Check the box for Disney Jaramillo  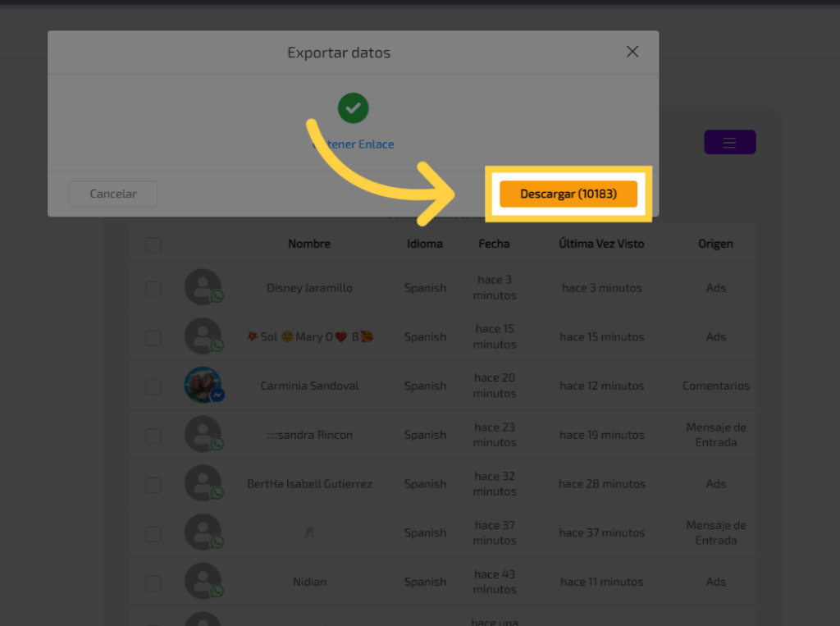[153, 289]
